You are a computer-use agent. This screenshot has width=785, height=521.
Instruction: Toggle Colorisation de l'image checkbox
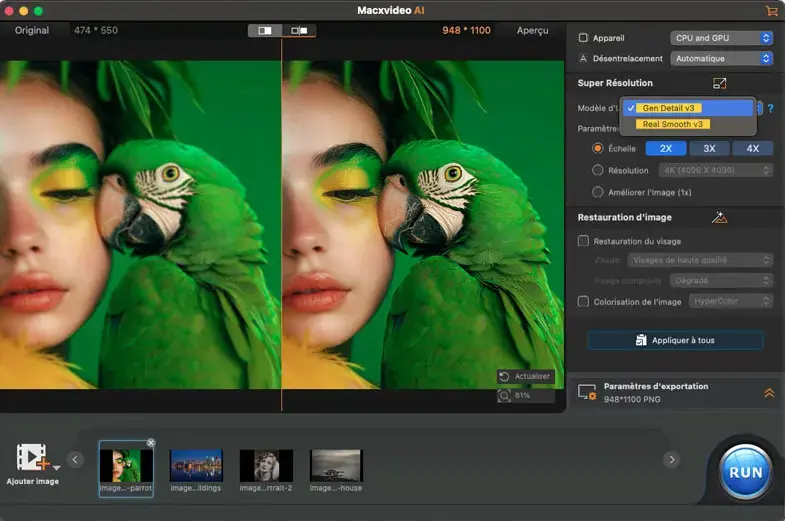(x=584, y=301)
